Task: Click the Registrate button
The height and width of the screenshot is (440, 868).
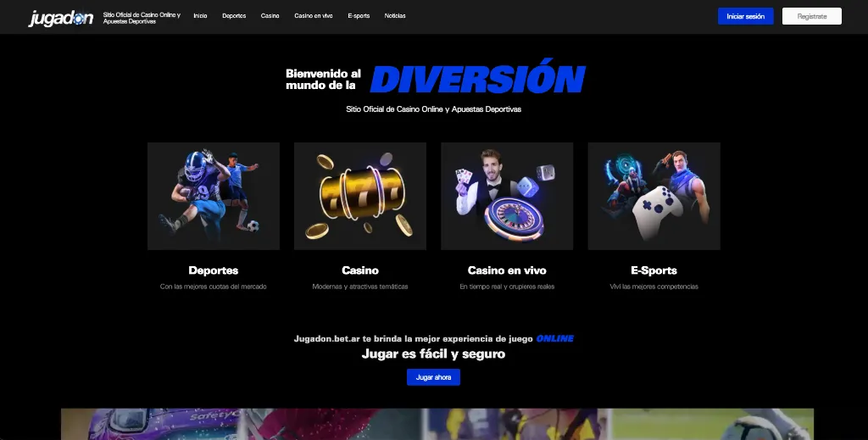Action: pos(811,16)
